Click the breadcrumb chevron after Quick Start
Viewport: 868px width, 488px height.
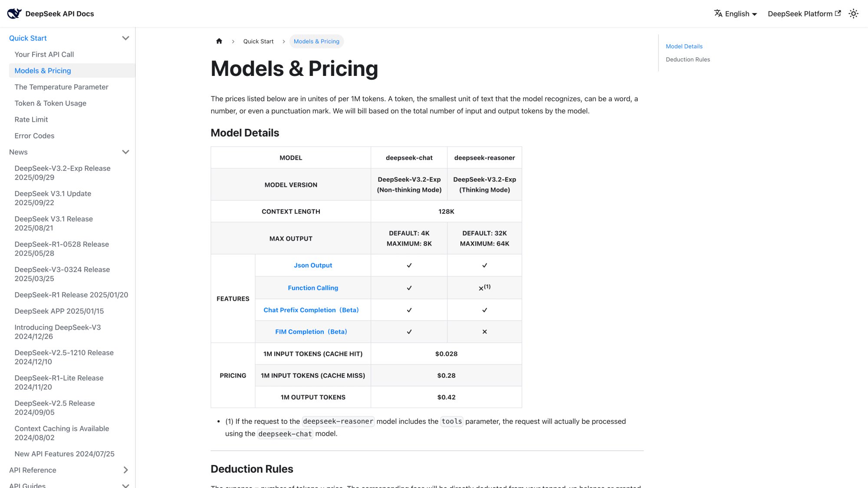[283, 42]
